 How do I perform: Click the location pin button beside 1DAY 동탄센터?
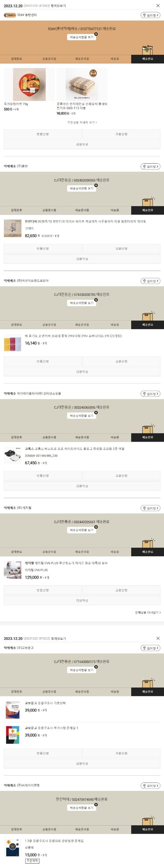[150, 15]
